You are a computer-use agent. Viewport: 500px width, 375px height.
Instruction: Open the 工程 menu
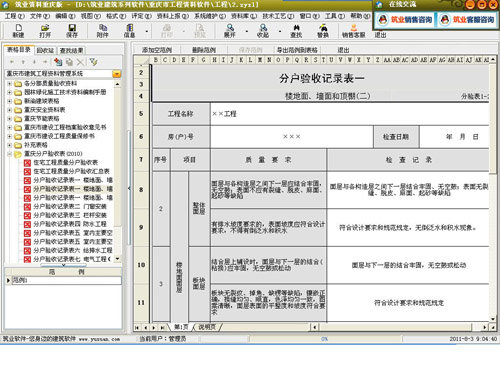point(15,16)
